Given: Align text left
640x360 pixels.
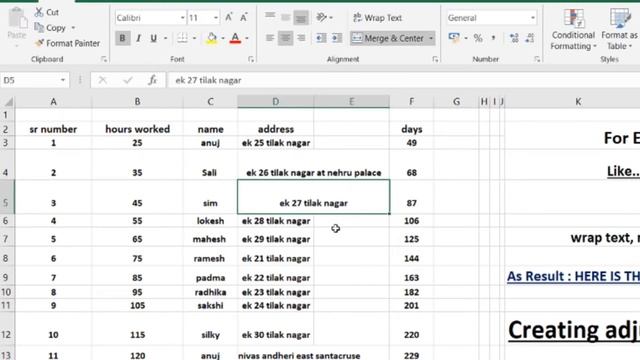Looking at the screenshot, I should [x=270, y=38].
